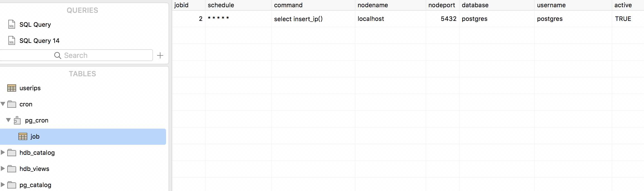Screen dimensions: 644x191
Task: Click the pg_cron extension puzzle icon
Action: click(x=17, y=120)
